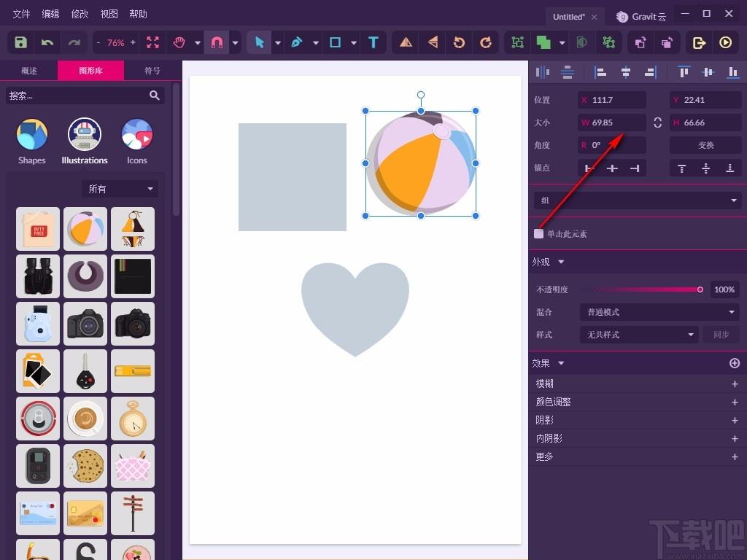
Task: Flip the selection vertically
Action: pos(433,42)
